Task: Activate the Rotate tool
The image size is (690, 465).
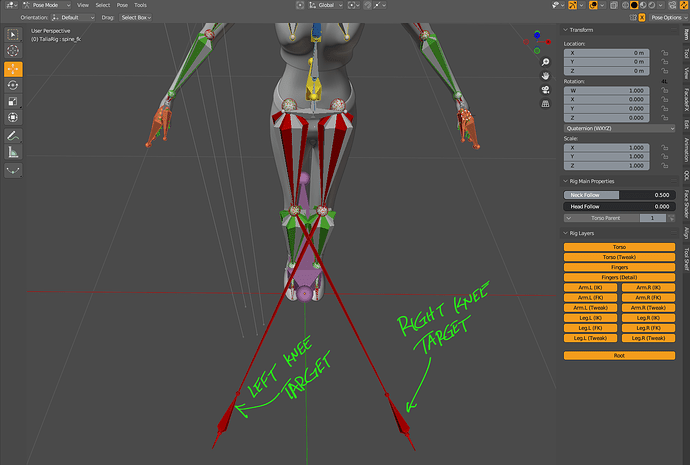Action: click(13, 85)
